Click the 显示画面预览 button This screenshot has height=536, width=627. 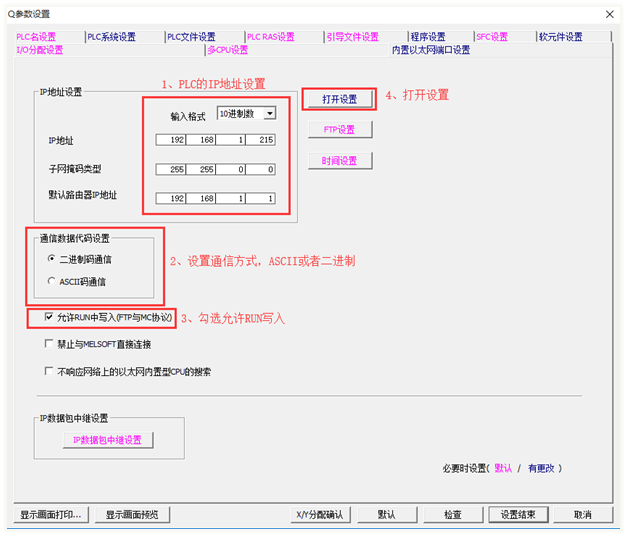(x=132, y=514)
